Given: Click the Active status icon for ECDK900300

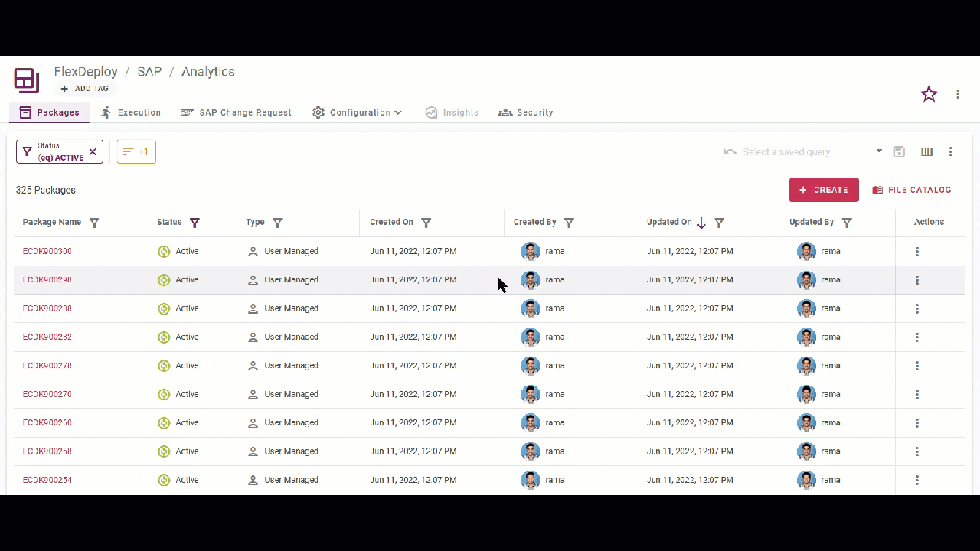Looking at the screenshot, I should (x=164, y=251).
